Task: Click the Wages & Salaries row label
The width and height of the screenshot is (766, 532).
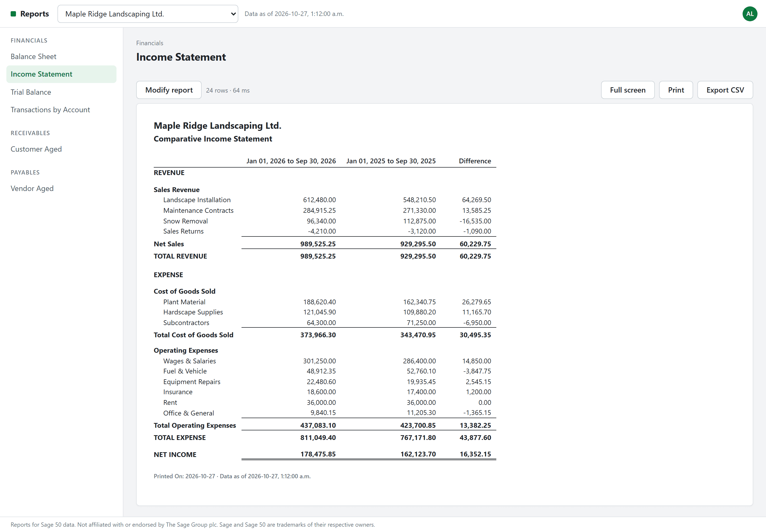Action: (189, 361)
